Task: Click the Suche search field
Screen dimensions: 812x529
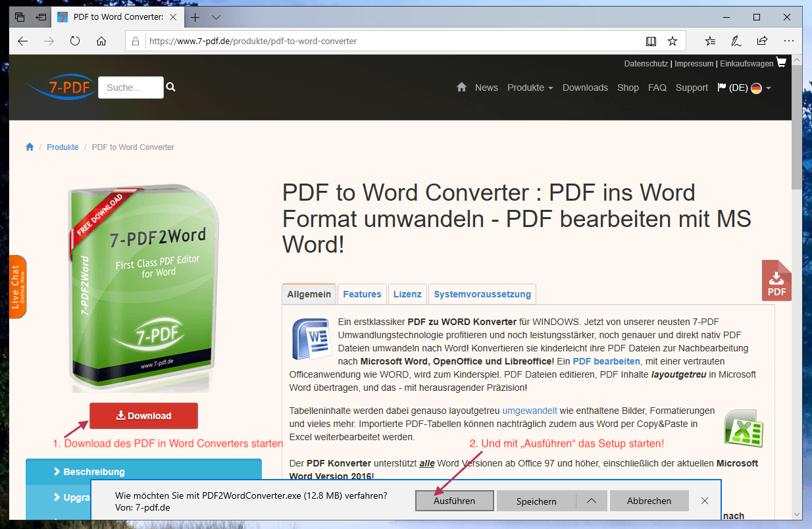Action: point(130,88)
